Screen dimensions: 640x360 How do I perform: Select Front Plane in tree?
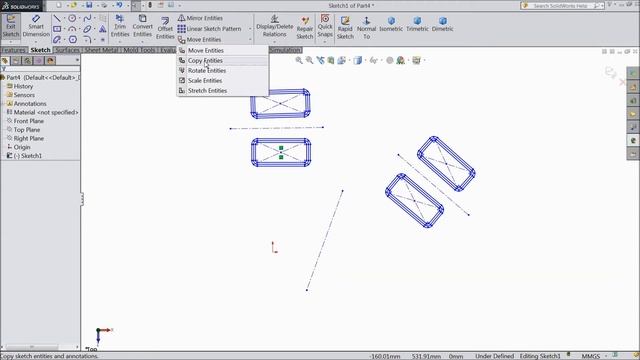[x=29, y=121]
